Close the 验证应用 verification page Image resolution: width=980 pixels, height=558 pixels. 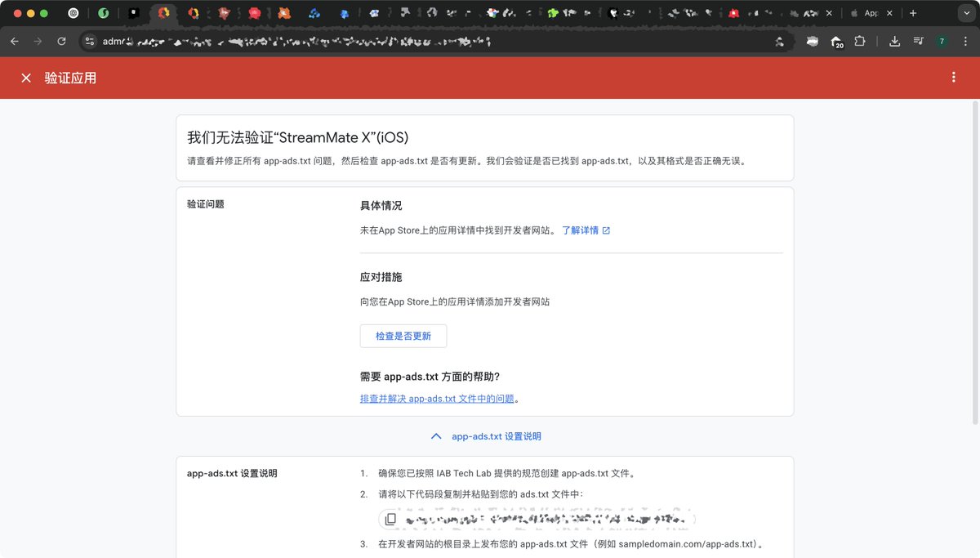[x=26, y=78]
